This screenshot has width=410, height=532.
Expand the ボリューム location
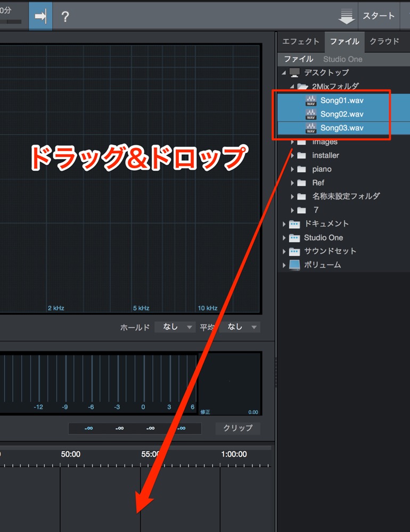click(x=284, y=265)
